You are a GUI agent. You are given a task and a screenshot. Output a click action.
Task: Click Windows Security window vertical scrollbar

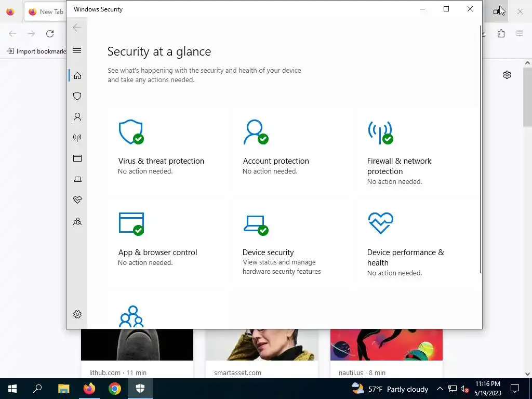pyautogui.click(x=481, y=149)
